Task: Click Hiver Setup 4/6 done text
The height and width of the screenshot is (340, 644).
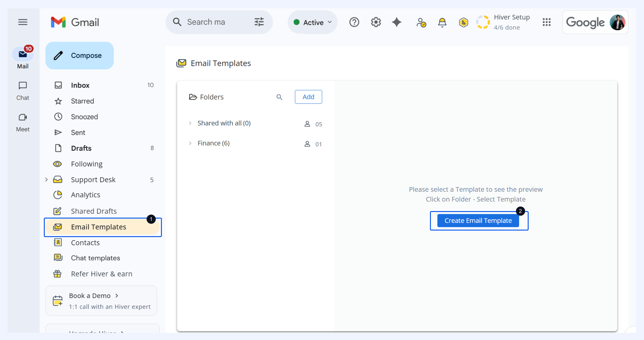Action: [x=512, y=22]
